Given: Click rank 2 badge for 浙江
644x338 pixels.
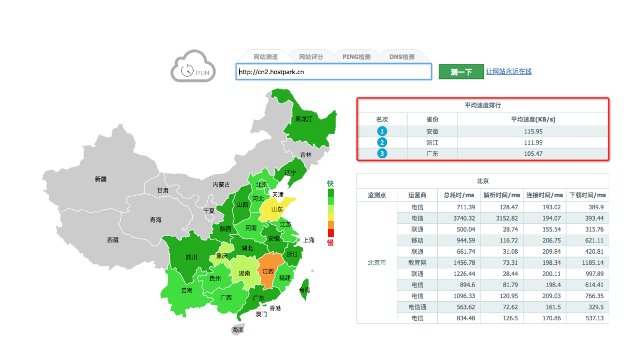Looking at the screenshot, I should click(x=382, y=143).
